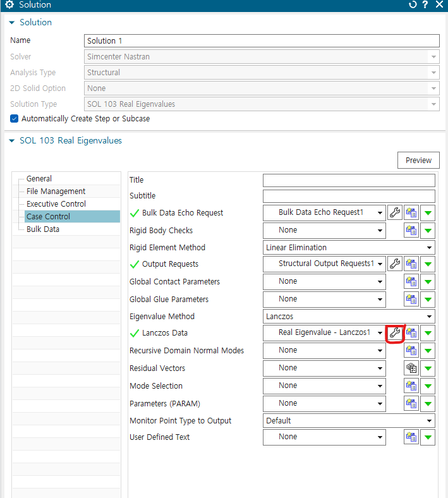
Task: Open the User Defined Text dropdown
Action: [324, 437]
